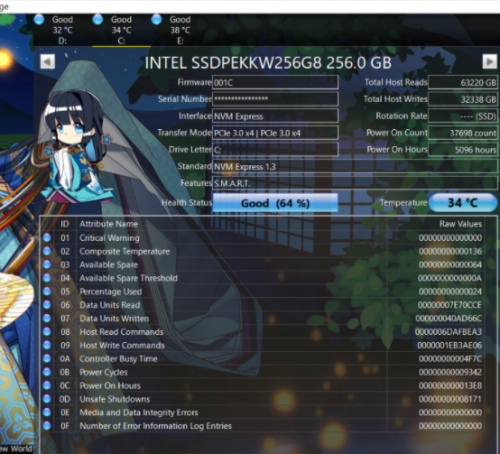Click the Features S.M.A.R.T. field
The image size is (500, 454).
[x=355, y=183]
